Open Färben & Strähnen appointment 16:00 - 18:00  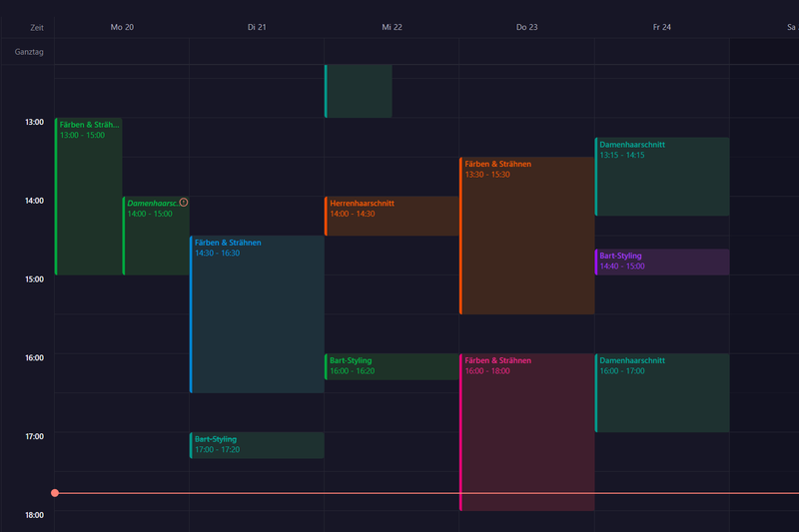[x=527, y=432]
